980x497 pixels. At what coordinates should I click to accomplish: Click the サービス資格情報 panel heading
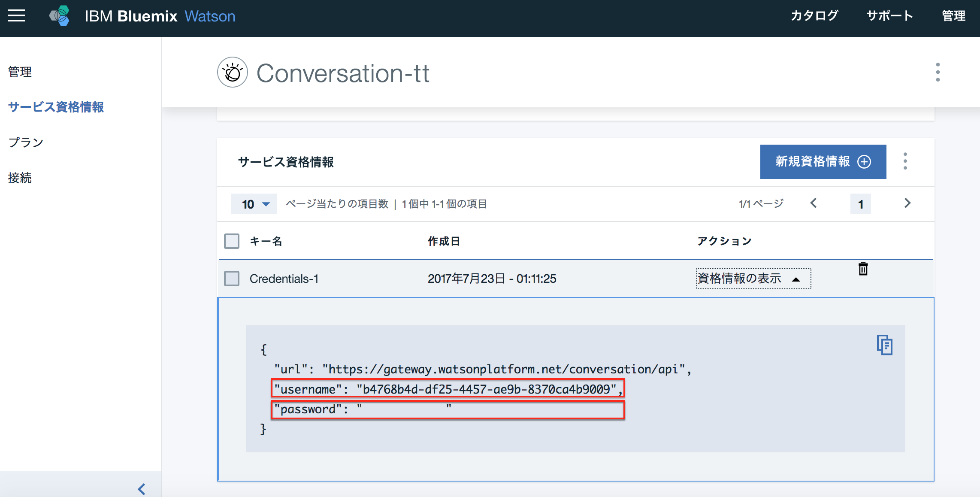(x=286, y=162)
